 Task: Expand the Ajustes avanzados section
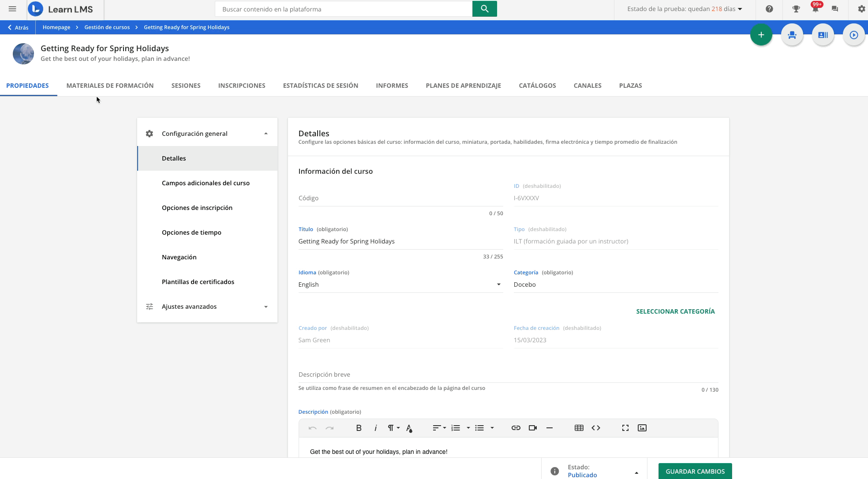(207, 307)
